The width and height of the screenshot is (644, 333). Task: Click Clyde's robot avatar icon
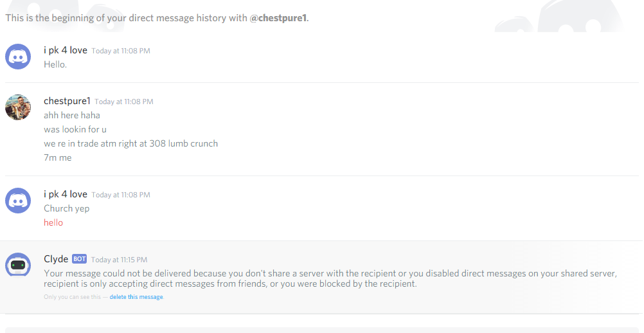[x=18, y=265]
